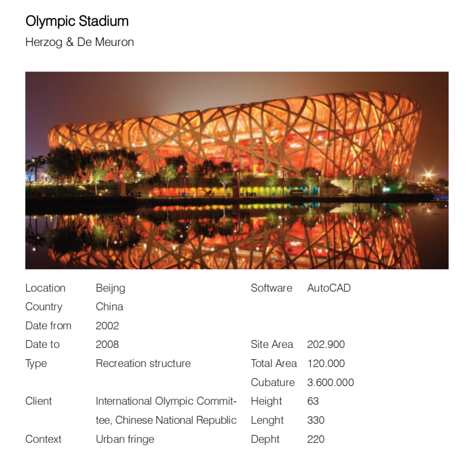Click the International Olympic Committee client text
This screenshot has width=476, height=459.
coord(166,401)
